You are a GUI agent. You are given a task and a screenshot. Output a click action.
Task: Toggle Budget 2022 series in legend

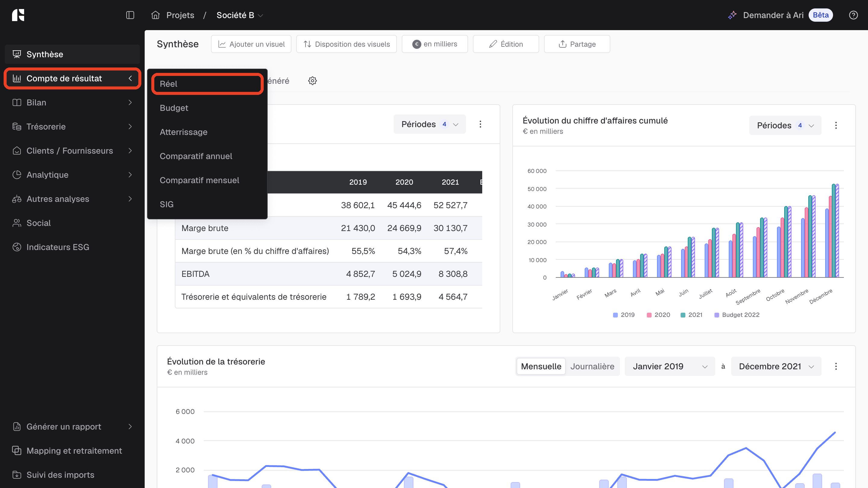737,315
